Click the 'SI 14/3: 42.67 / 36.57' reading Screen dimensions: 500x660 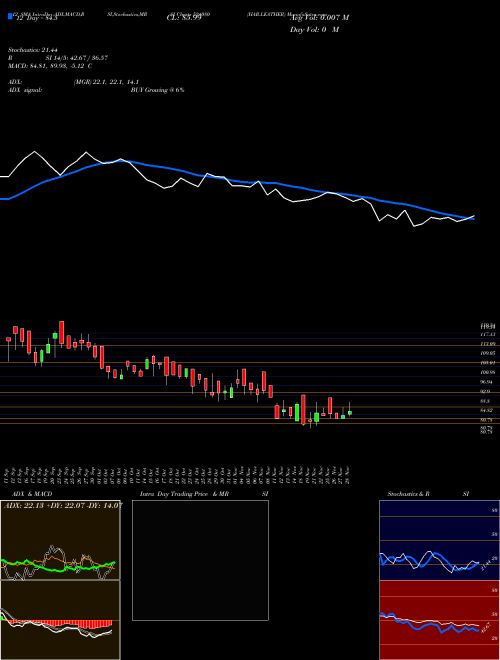77,58
